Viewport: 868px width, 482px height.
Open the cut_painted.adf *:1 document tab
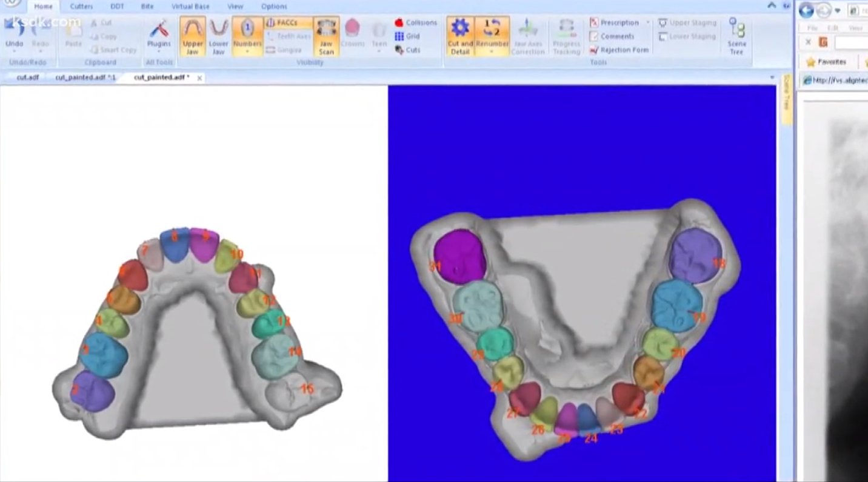click(x=85, y=78)
